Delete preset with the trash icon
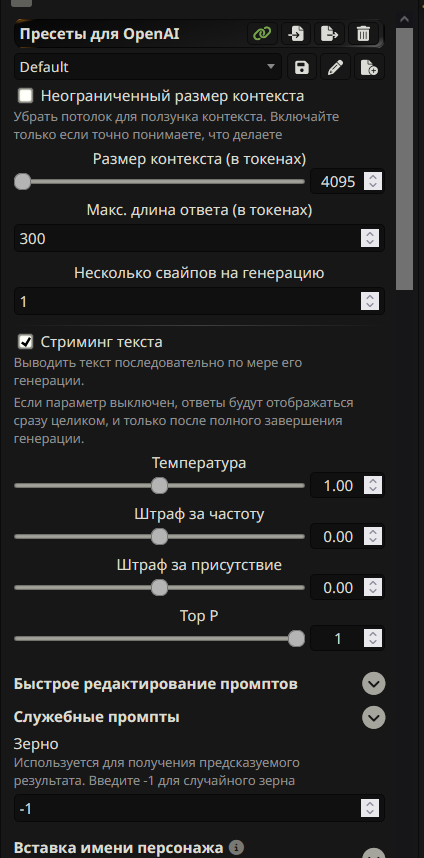The height and width of the screenshot is (858, 424). coord(363,34)
